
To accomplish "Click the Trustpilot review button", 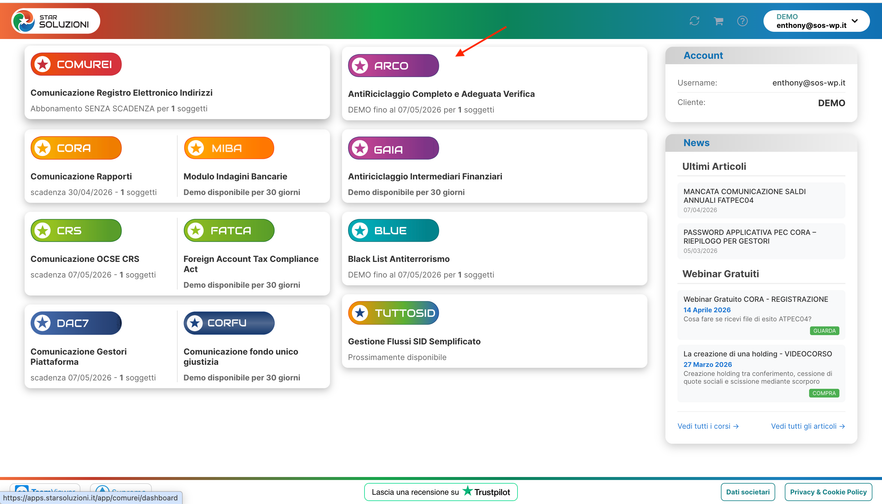I will click(440, 492).
